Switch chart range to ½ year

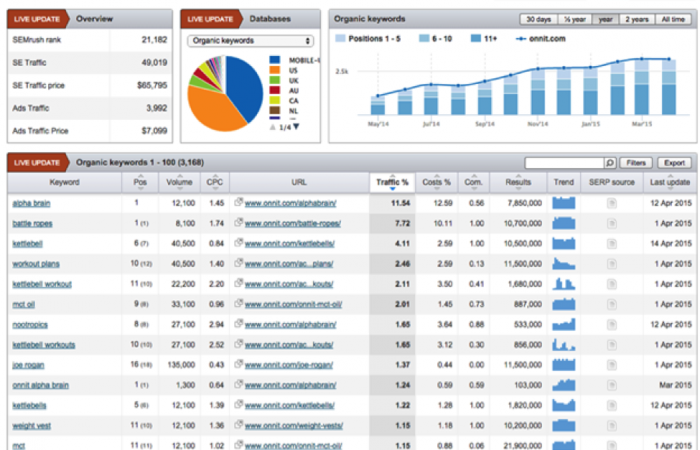pos(575,19)
